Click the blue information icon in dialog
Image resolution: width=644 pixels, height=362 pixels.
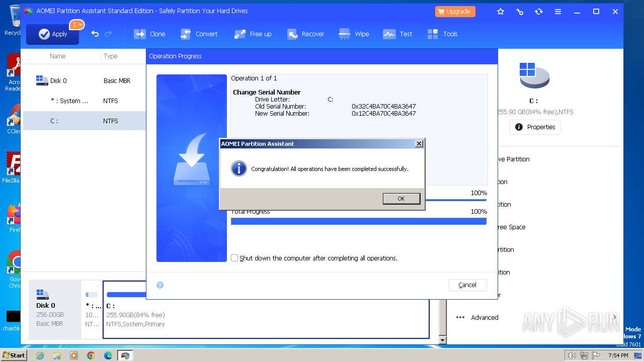[238, 168]
